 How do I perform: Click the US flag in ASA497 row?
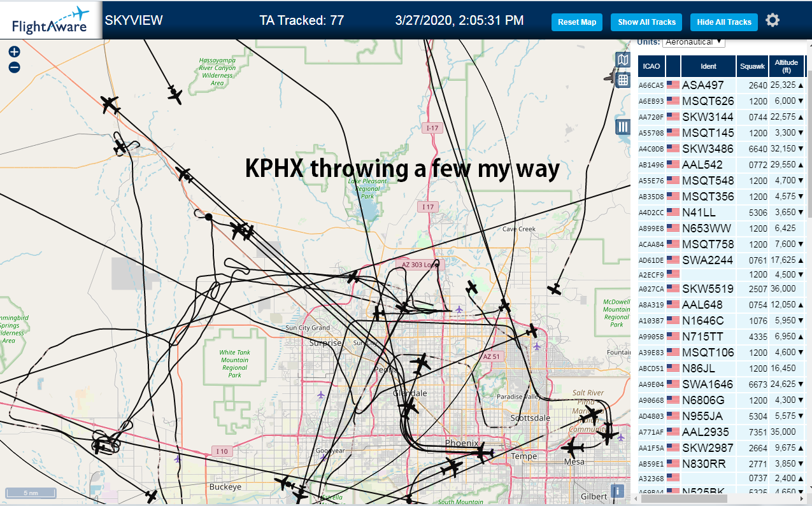pyautogui.click(x=673, y=85)
